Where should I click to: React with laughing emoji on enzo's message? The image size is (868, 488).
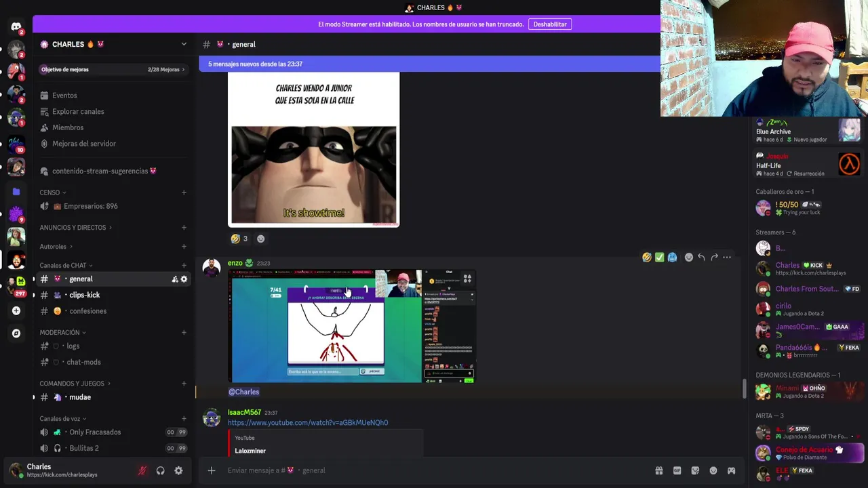pos(647,258)
